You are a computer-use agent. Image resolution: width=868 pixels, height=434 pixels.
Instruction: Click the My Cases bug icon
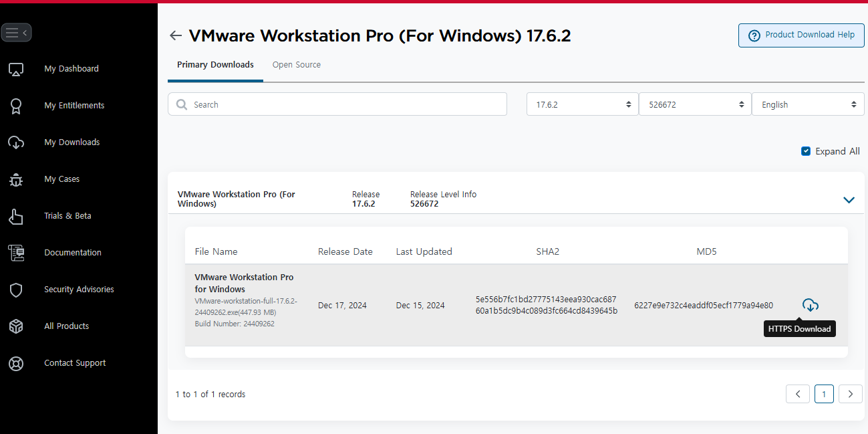16,179
